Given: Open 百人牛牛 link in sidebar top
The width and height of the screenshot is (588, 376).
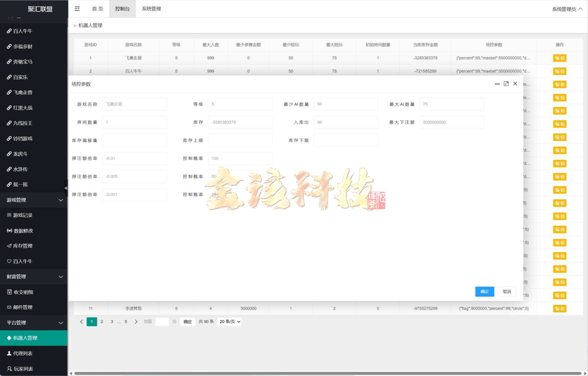Looking at the screenshot, I should [x=23, y=31].
